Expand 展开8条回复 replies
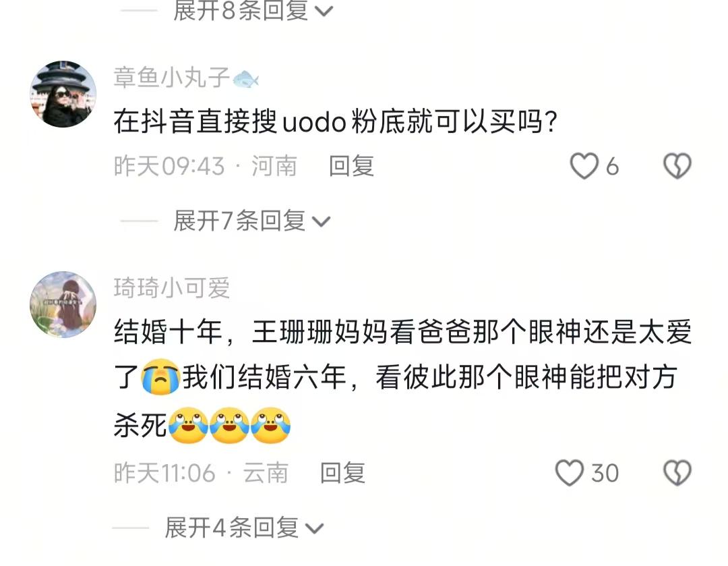 (x=253, y=10)
